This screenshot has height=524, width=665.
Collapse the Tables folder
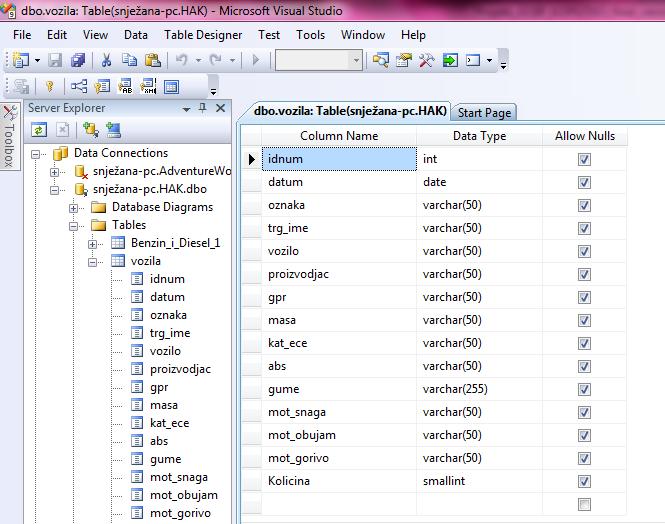(73, 226)
